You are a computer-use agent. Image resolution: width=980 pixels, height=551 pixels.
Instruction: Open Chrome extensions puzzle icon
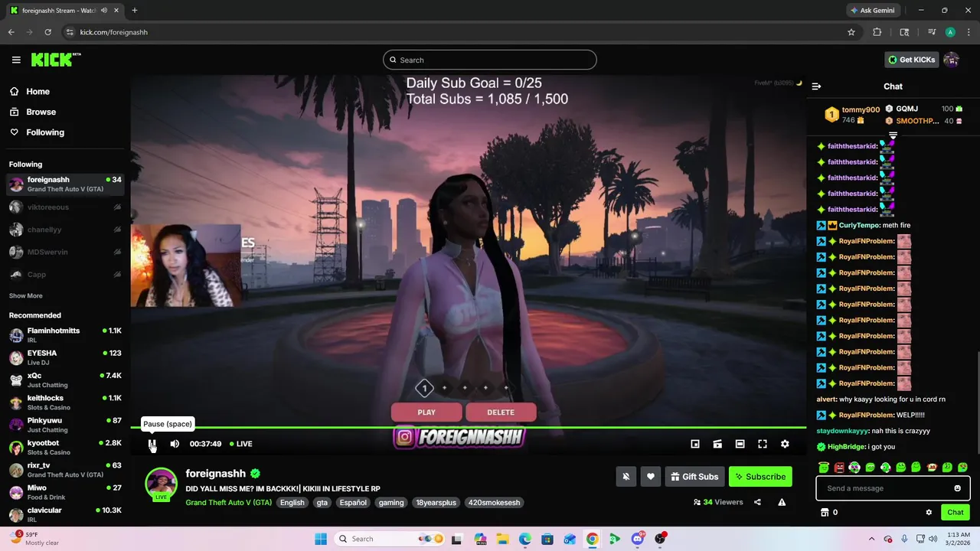(x=877, y=32)
